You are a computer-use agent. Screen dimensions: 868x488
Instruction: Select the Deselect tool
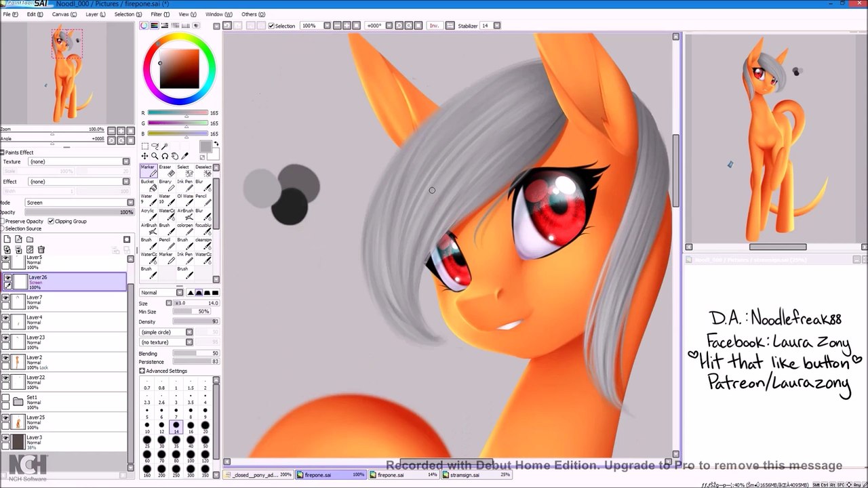(203, 171)
